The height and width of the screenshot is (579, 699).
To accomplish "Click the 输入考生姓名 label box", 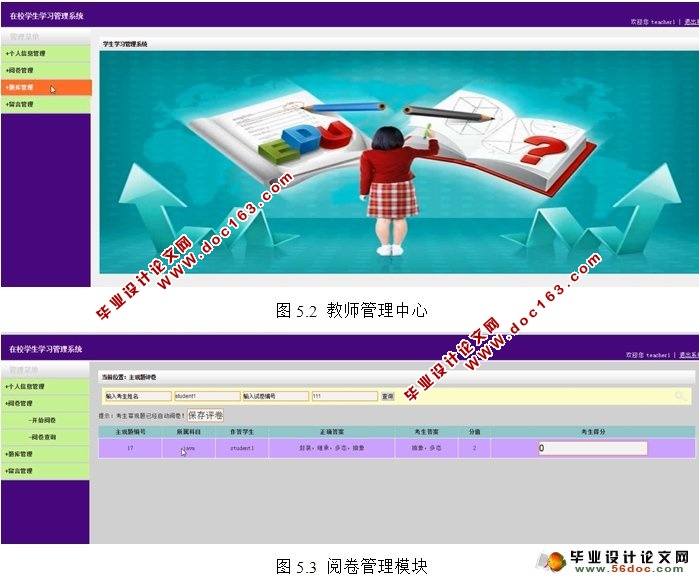I will (x=138, y=396).
